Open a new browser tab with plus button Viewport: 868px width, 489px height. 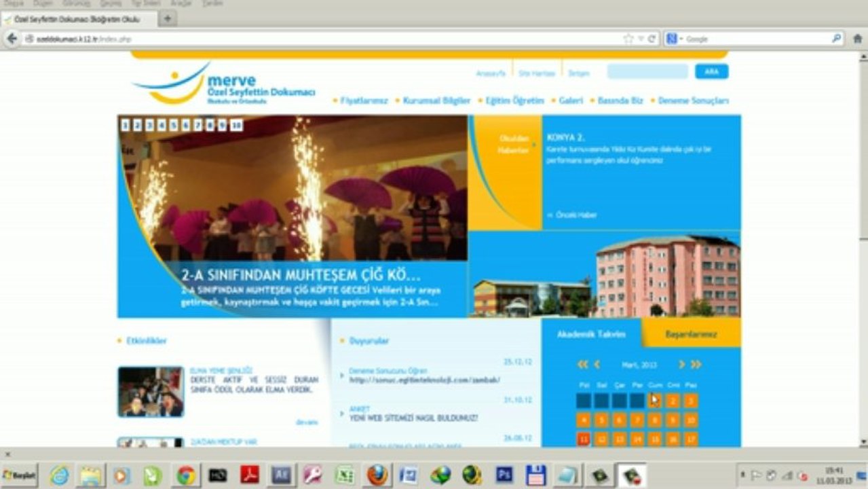[x=167, y=18]
